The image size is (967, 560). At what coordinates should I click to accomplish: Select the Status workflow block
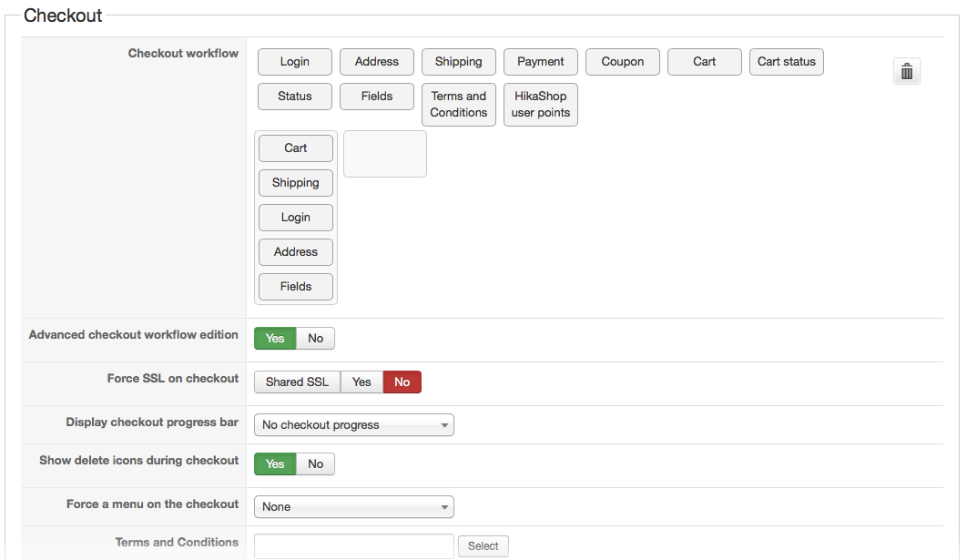tap(295, 97)
